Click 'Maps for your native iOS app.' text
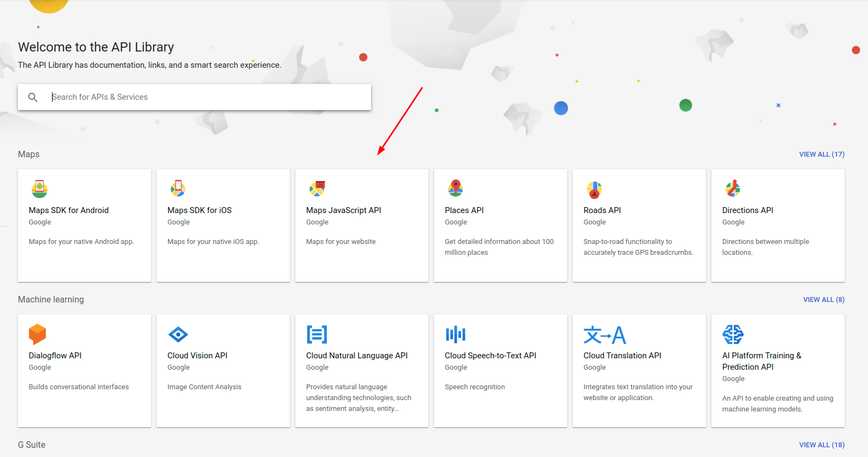 pos(213,242)
